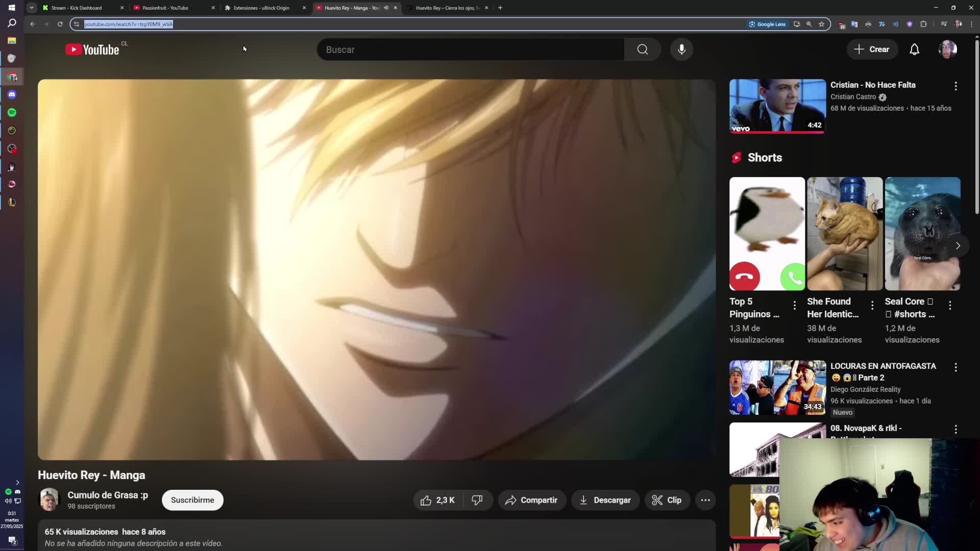Go to YouTube home via logo
Viewport: 980px width, 551px height.
point(92,49)
